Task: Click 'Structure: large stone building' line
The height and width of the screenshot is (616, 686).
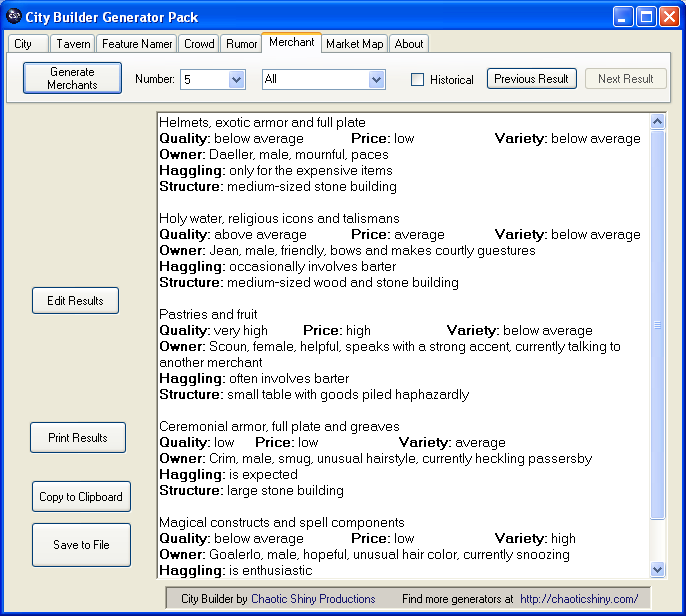Action: 251,490
